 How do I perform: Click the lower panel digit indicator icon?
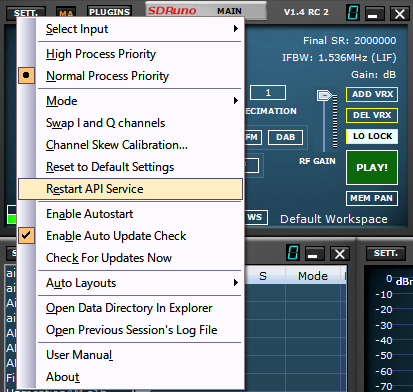(x=293, y=252)
